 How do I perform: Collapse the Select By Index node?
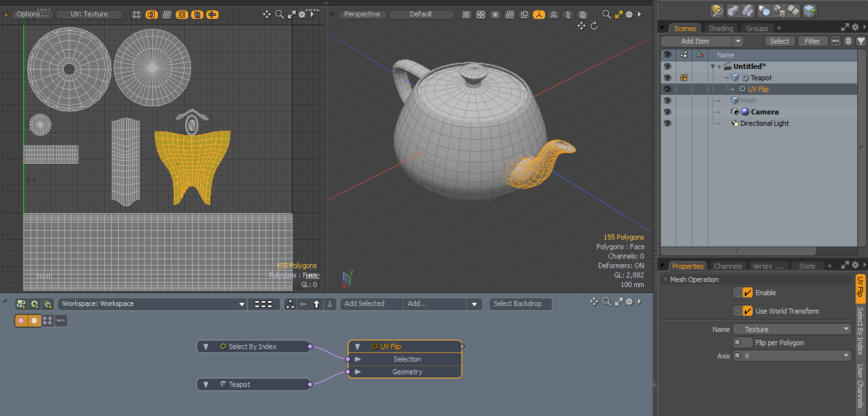205,346
